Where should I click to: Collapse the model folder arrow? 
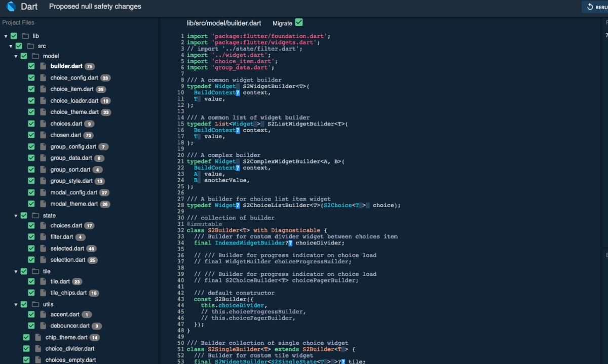point(16,56)
